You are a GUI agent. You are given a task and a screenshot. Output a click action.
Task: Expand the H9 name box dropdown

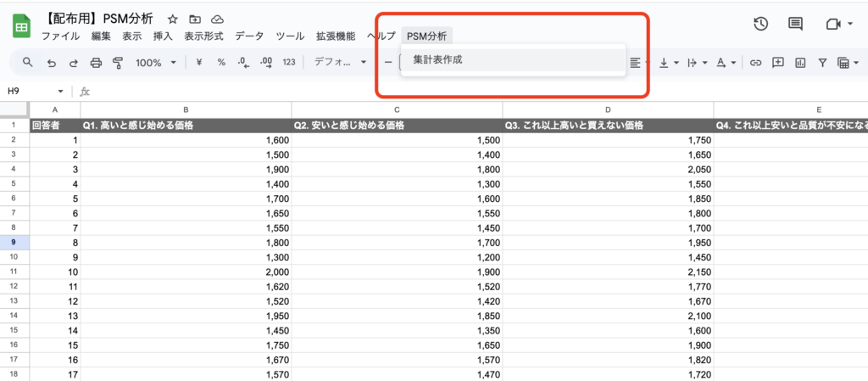pos(60,92)
